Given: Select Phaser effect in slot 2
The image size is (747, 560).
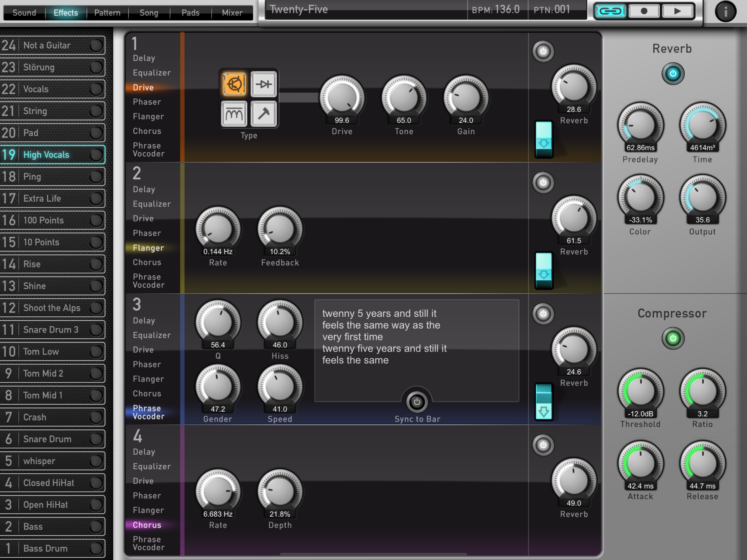Looking at the screenshot, I should (x=147, y=233).
